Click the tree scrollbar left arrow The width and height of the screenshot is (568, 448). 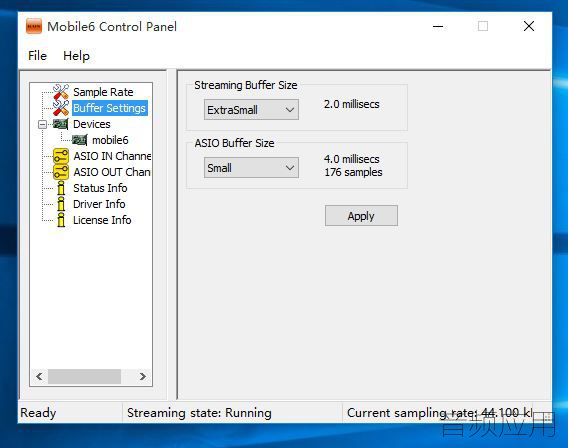pyautogui.click(x=39, y=376)
